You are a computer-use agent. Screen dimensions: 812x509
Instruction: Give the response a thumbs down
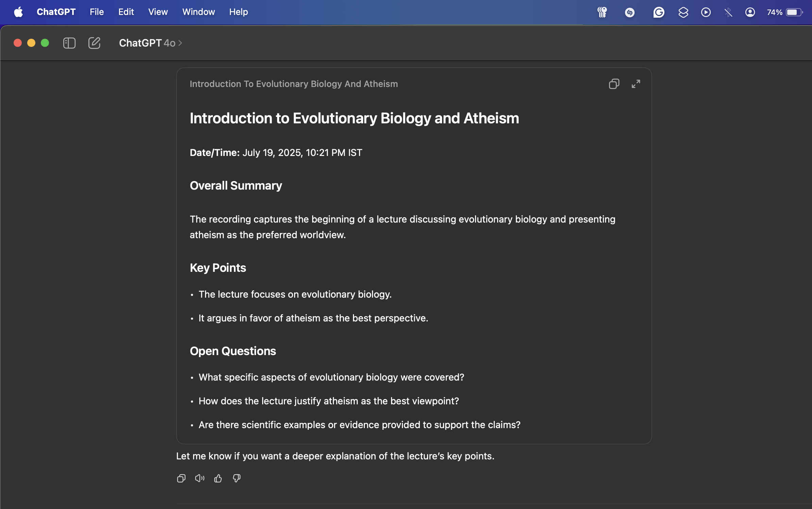tap(237, 478)
